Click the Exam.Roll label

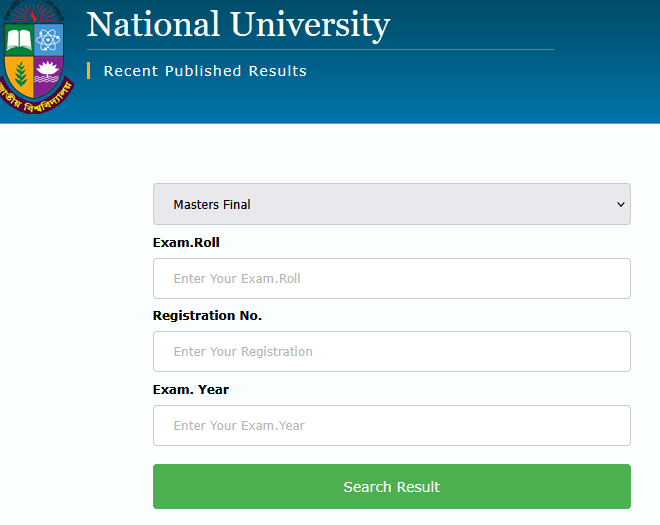[186, 243]
